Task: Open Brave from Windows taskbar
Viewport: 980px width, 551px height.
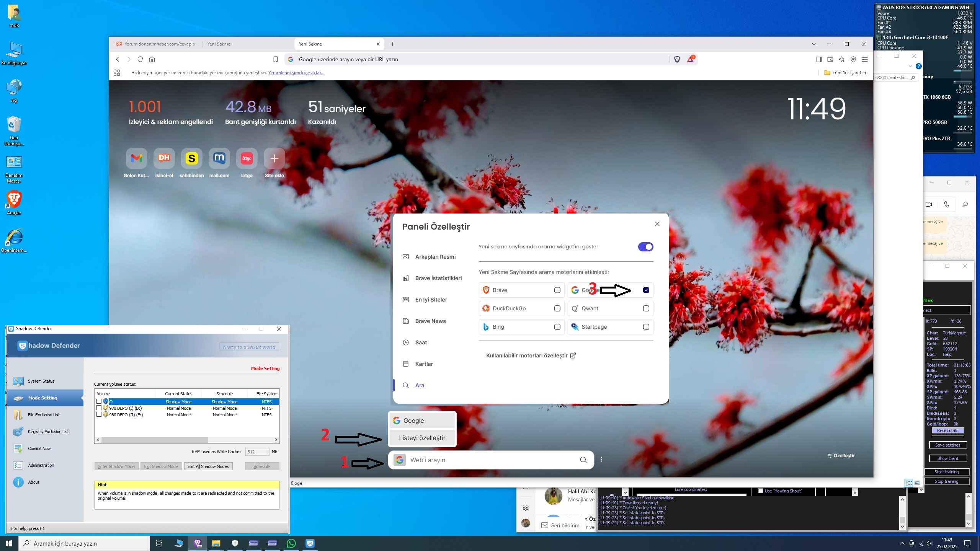Action: 198,543
